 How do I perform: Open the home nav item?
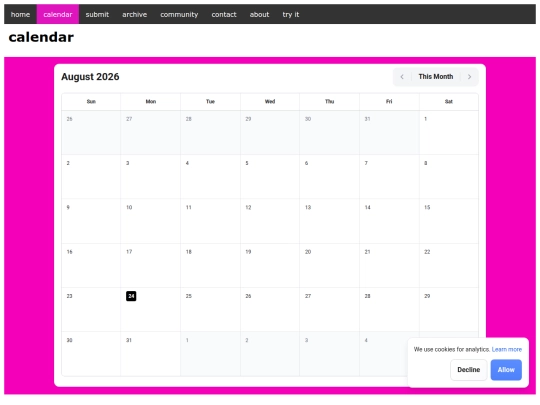tap(20, 14)
